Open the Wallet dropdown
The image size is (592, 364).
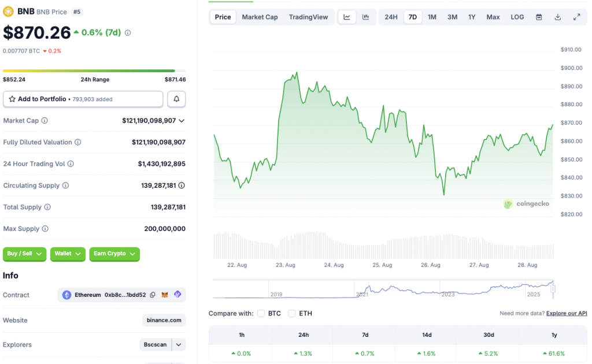[x=68, y=254]
